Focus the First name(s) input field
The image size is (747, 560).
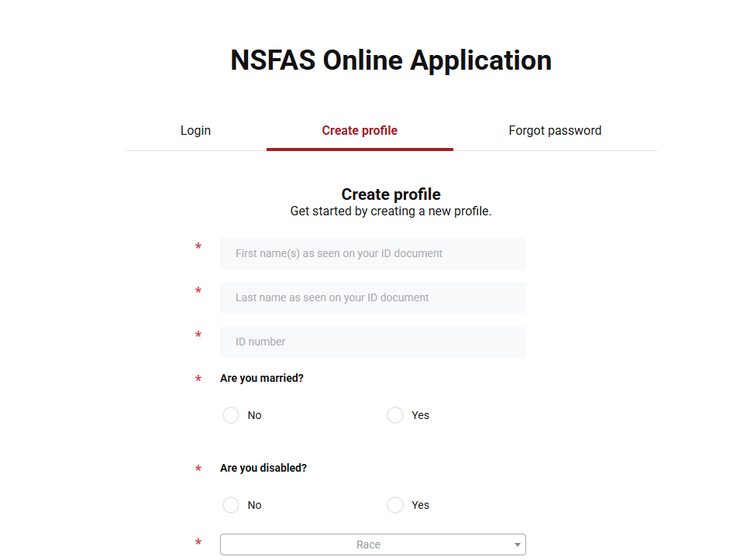(373, 253)
